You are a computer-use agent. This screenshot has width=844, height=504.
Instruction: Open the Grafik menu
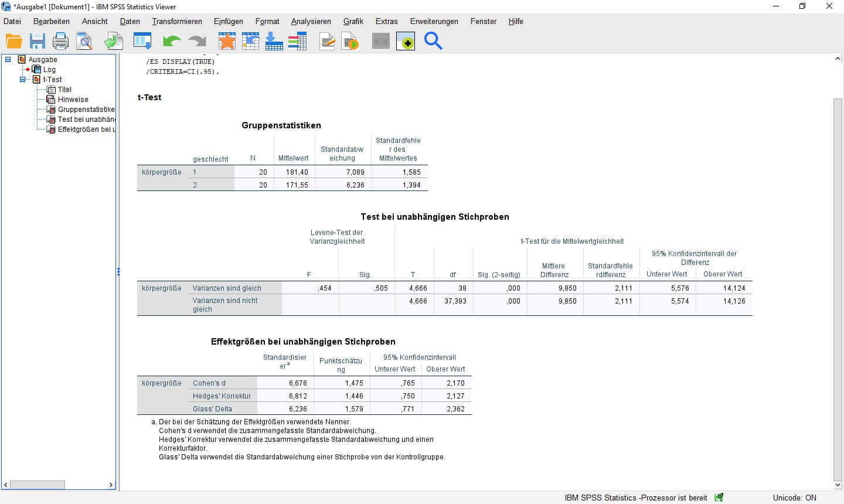[353, 21]
